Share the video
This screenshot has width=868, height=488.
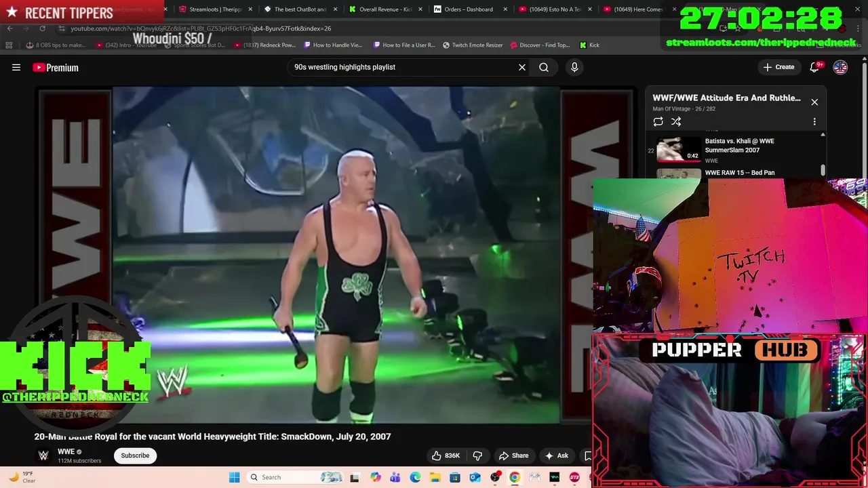point(513,455)
